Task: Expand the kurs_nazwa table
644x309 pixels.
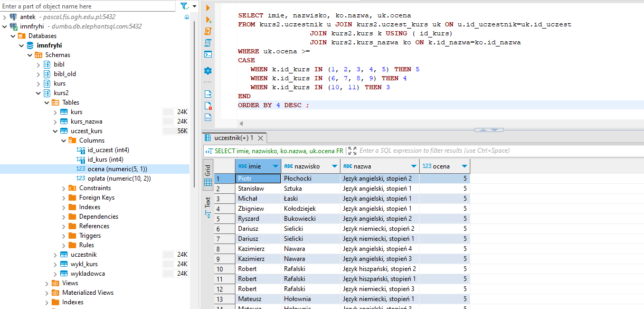Action: coord(55,121)
